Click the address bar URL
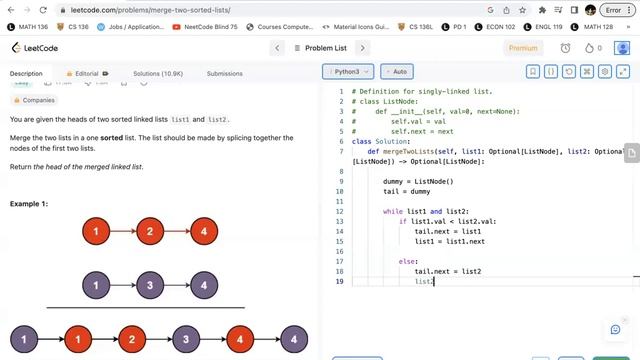This screenshot has height=360, width=640. 151,10
